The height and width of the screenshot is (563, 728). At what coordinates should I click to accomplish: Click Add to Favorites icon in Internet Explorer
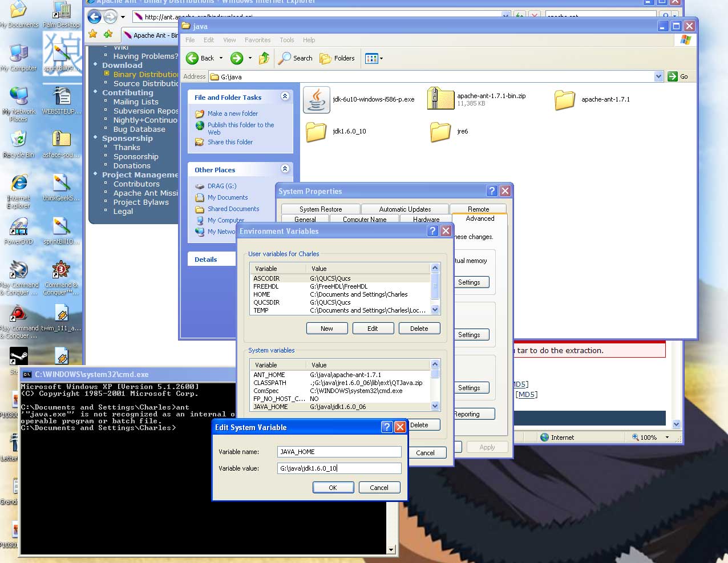tap(108, 34)
